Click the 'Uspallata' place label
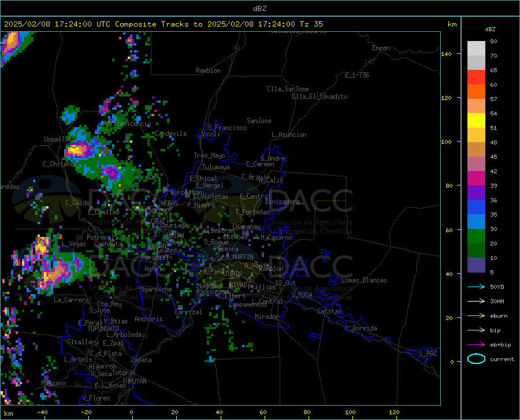The width and height of the screenshot is (520, 420). point(60,139)
